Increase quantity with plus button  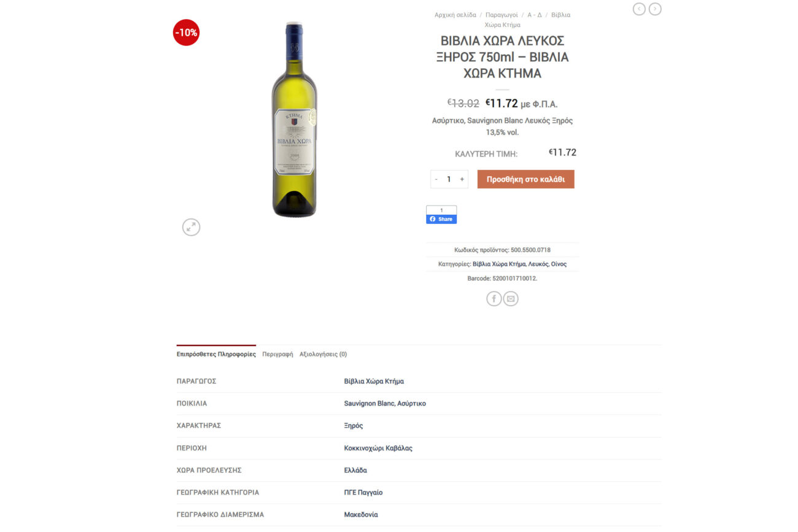(462, 179)
